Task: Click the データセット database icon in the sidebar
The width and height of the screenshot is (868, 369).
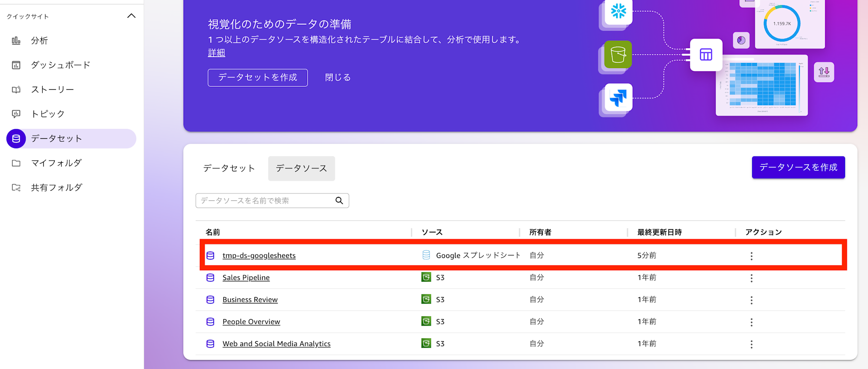Action: click(x=16, y=139)
